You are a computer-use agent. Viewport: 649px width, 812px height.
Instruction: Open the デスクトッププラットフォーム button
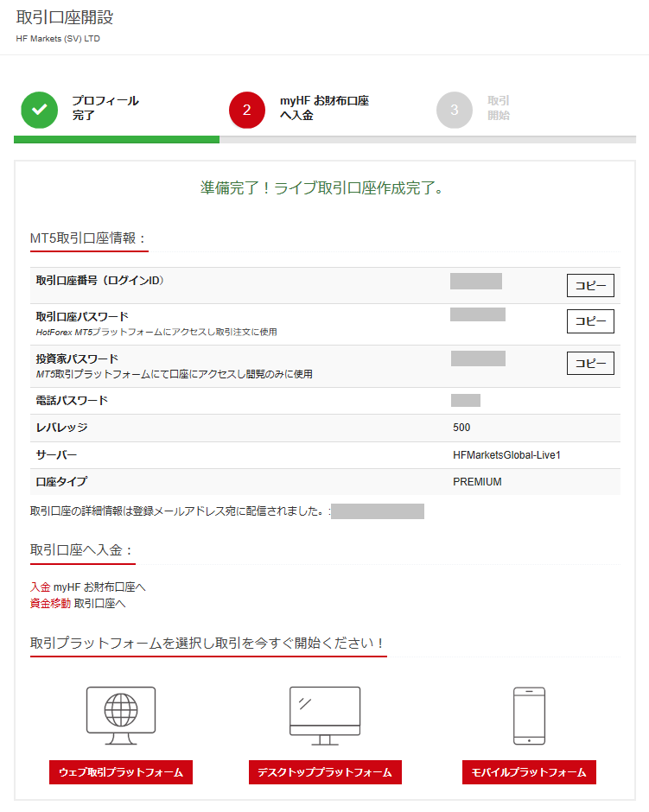click(325, 772)
